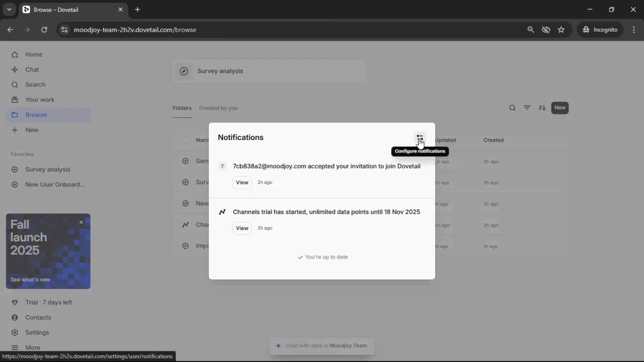
Task: Open the sort order icon
Action: [542, 108]
